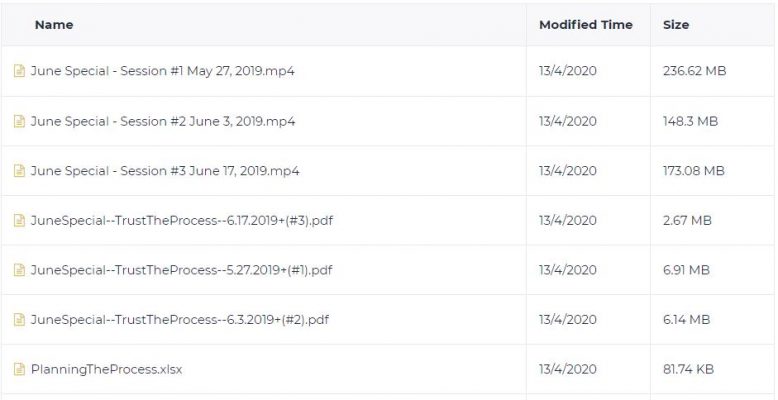Sort files by Modified Time header
Image resolution: width=778 pixels, height=400 pixels.
(x=586, y=25)
